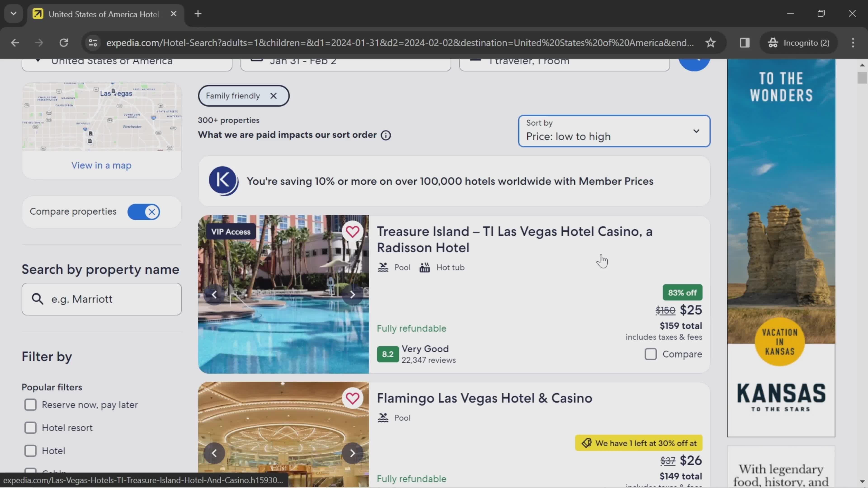Viewport: 868px width, 488px height.
Task: Toggle the Compare properties switch
Action: pyautogui.click(x=145, y=211)
